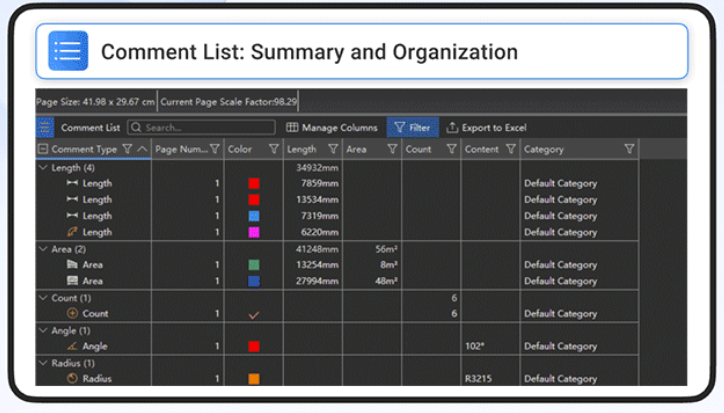Click the Search input field
Image resolution: width=724 pixels, height=413 pixels.
click(201, 128)
